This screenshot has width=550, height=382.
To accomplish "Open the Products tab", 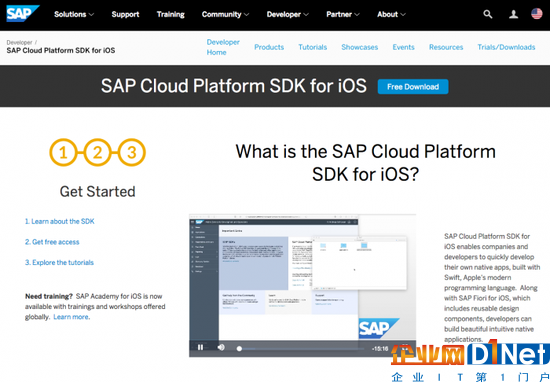I will tap(269, 47).
